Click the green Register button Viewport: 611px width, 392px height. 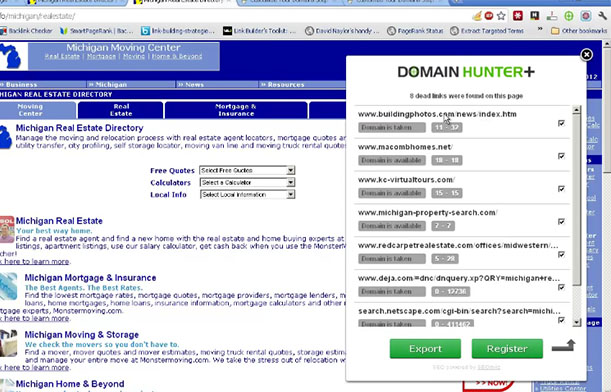point(507,348)
